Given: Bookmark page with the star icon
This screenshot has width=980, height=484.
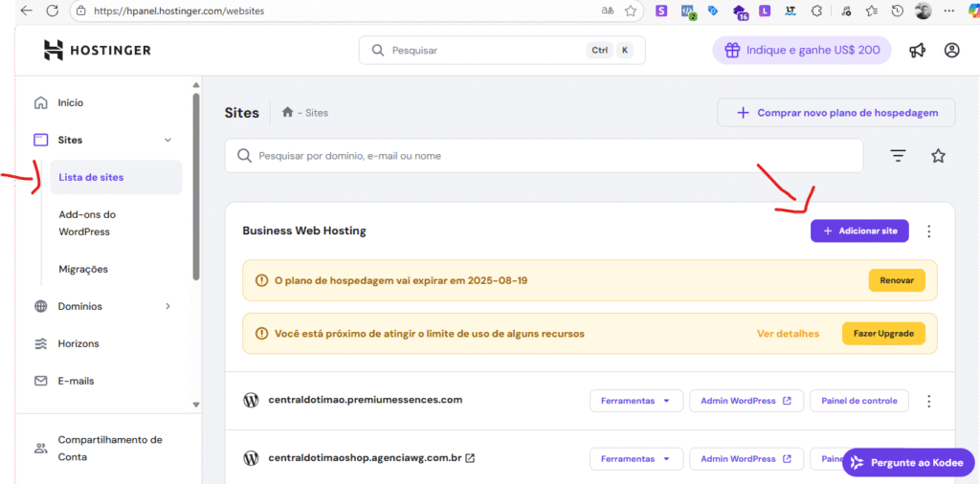Looking at the screenshot, I should click(631, 11).
